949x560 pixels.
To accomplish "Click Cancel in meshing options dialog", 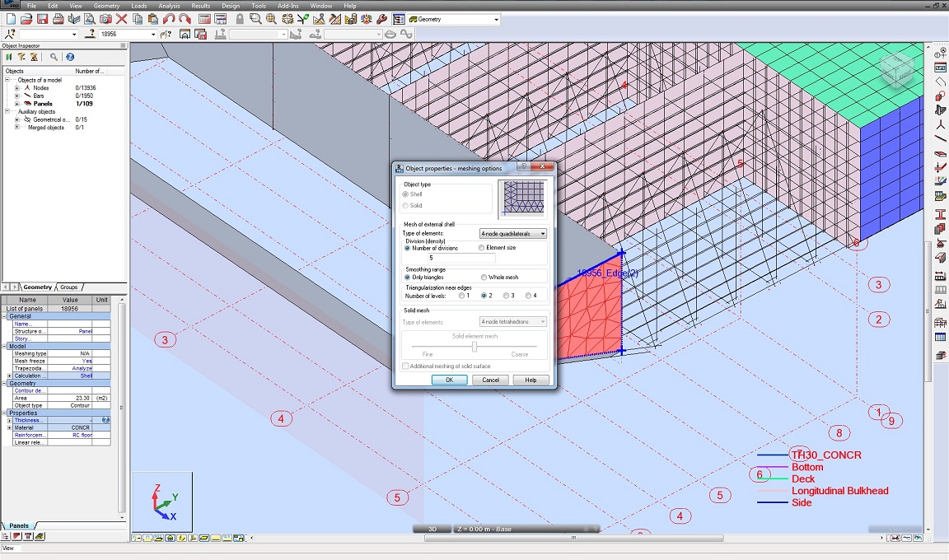I will [490, 380].
